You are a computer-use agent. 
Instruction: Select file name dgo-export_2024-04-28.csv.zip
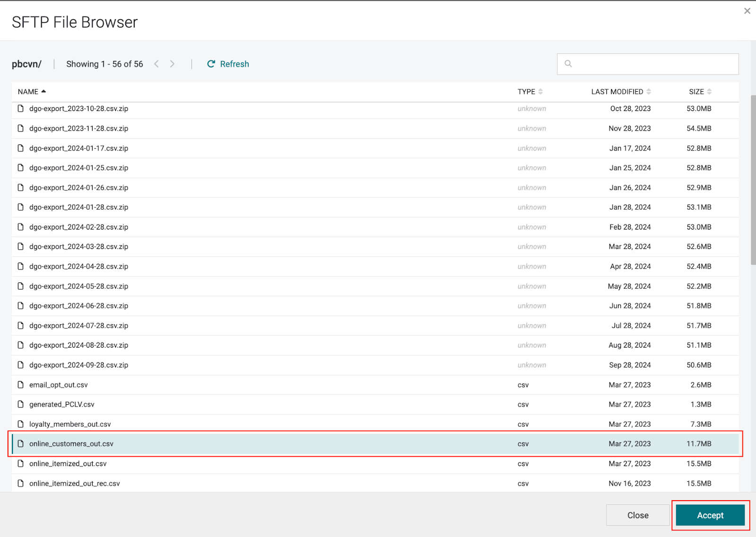(79, 266)
